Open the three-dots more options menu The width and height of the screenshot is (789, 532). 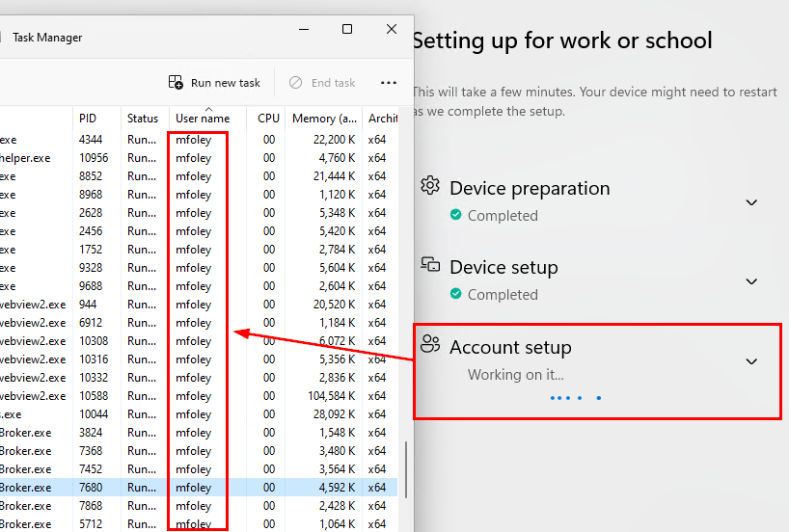point(389,83)
